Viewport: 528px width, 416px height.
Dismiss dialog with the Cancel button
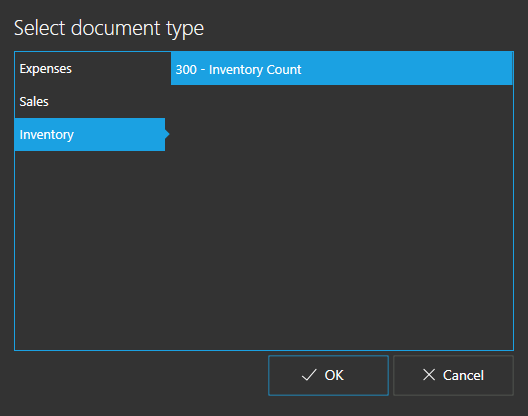click(x=453, y=375)
